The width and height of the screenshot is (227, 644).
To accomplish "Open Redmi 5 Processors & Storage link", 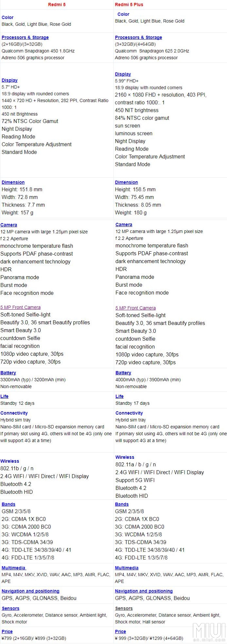I will (25, 37).
